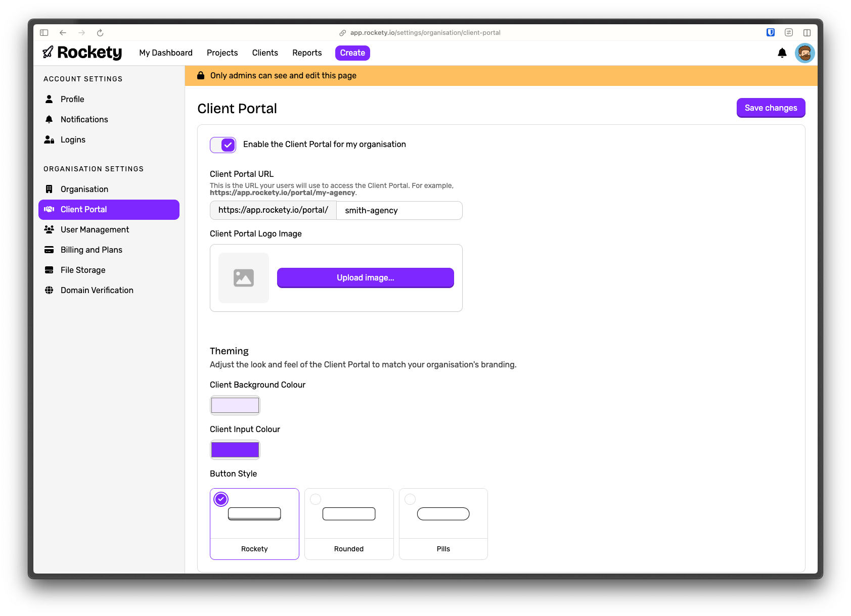
Task: Click the Save changes button
Action: 771,108
